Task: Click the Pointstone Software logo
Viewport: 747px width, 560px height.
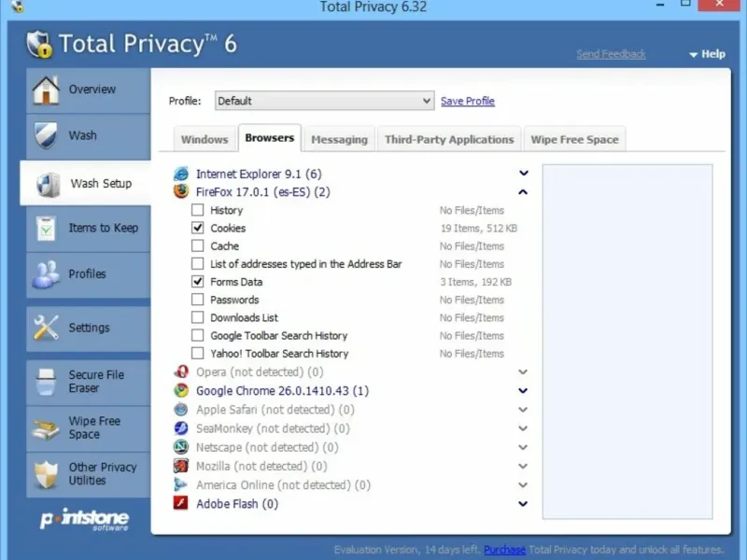Action: coord(84,520)
